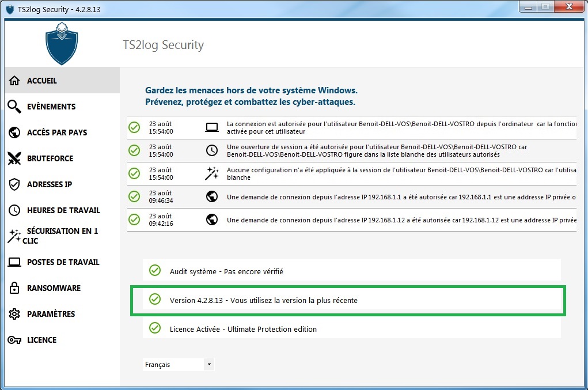Select the Bruteforce menu entry

pyautogui.click(x=62, y=158)
